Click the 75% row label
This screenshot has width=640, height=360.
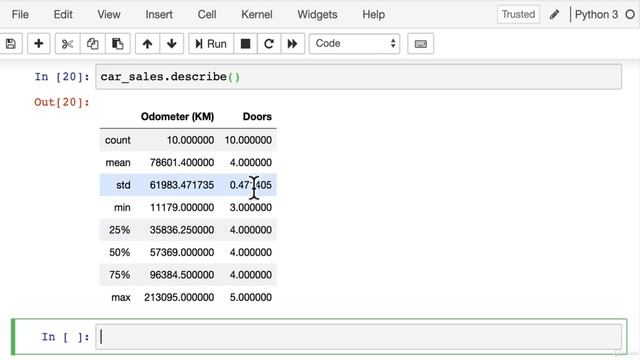(120, 275)
